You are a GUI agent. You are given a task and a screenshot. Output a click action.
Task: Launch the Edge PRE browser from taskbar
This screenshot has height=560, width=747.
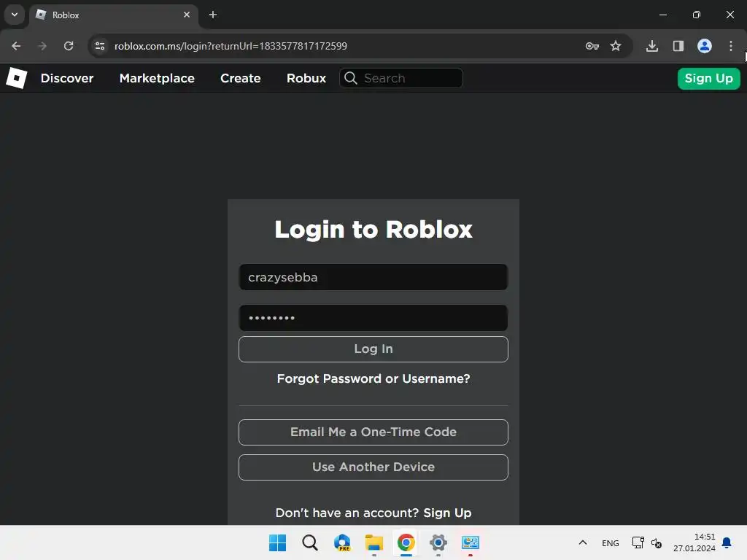[x=342, y=542]
